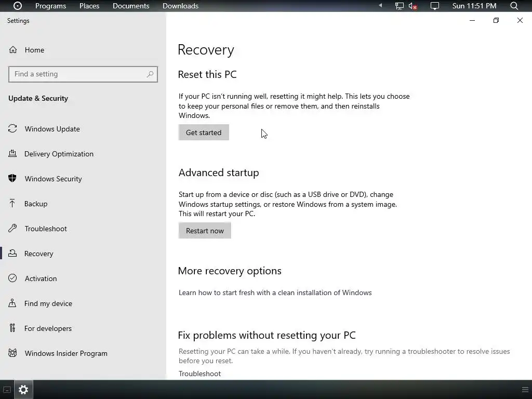Image resolution: width=532 pixels, height=399 pixels.
Task: Open the Programs menu
Action: pyautogui.click(x=50, y=6)
